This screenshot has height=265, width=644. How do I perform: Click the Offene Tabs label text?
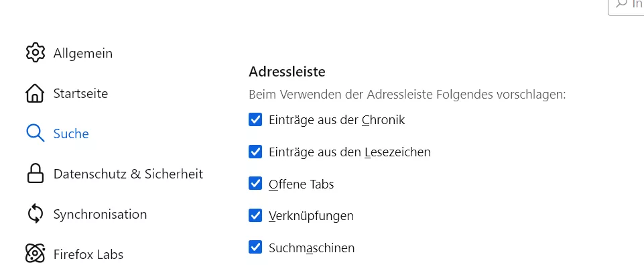tap(302, 184)
